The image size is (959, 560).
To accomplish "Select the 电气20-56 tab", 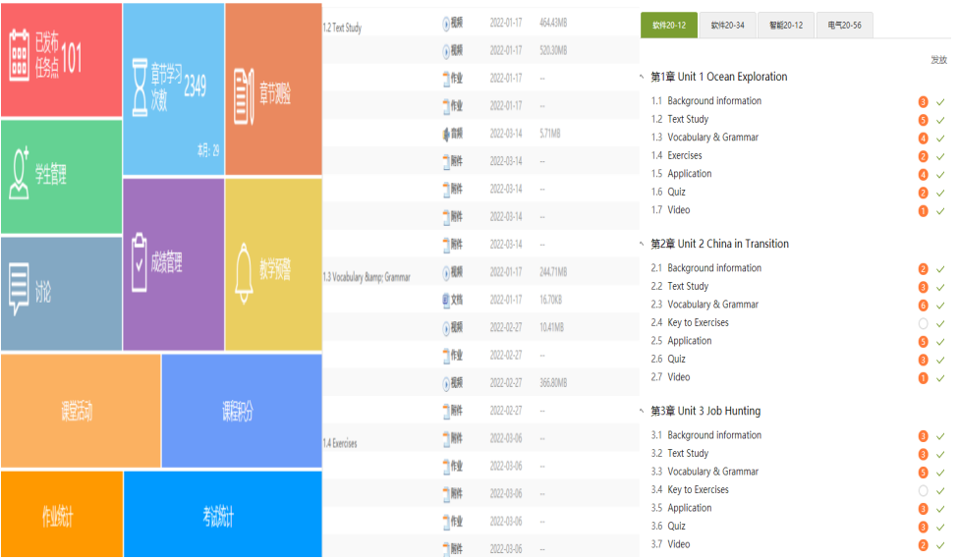I will 844,26.
